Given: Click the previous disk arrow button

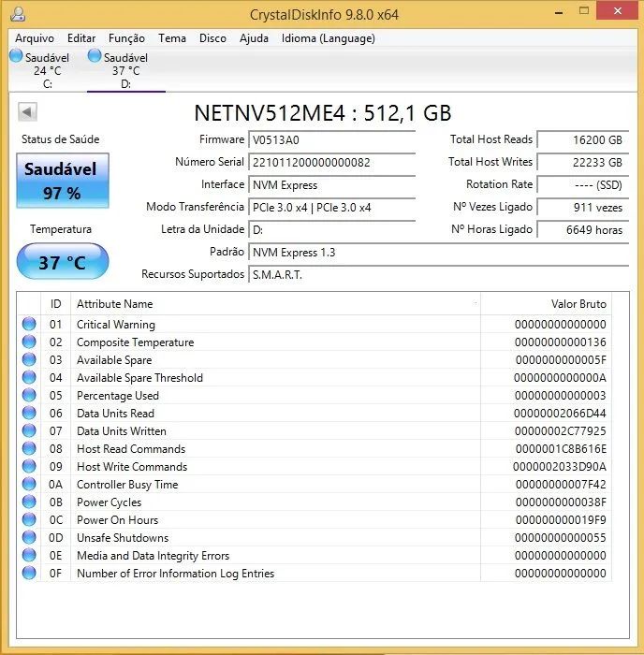Looking at the screenshot, I should (27, 112).
